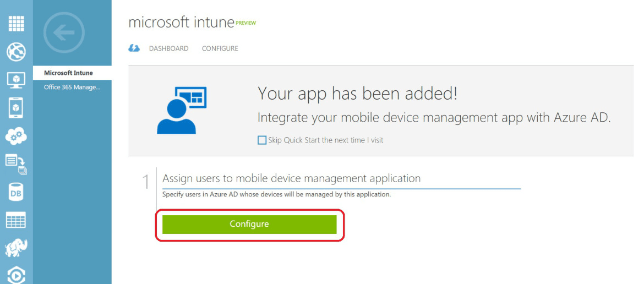The image size is (644, 284).
Task: Open the Batch Services document icon
Action: tap(17, 164)
